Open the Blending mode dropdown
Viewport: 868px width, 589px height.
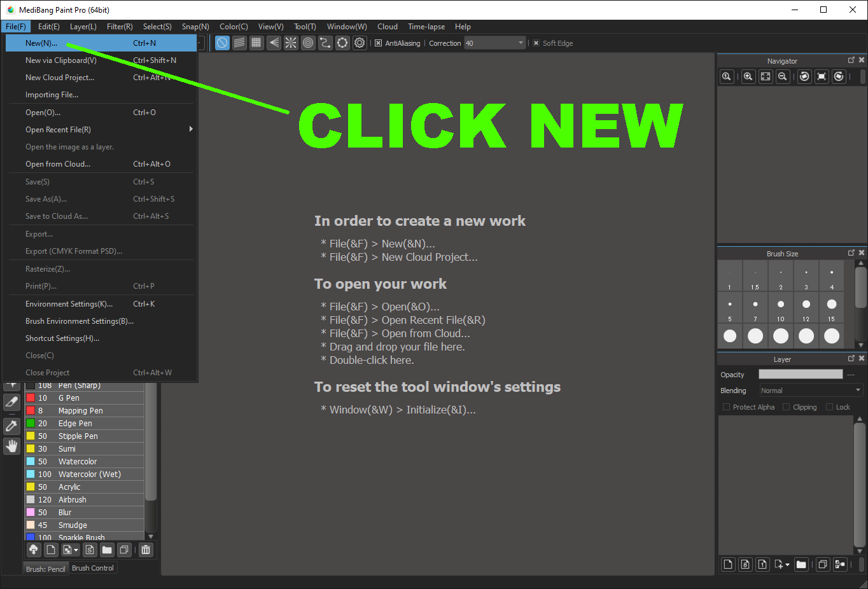click(811, 391)
